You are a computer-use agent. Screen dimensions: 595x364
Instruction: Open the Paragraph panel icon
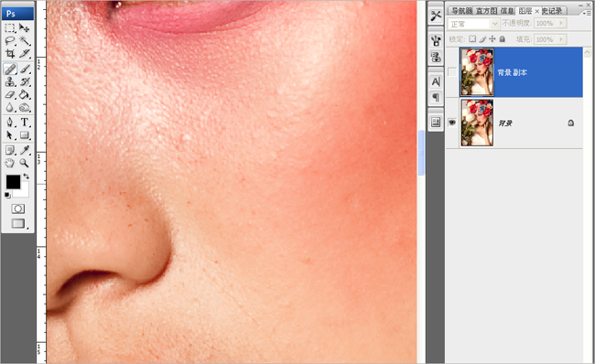436,98
